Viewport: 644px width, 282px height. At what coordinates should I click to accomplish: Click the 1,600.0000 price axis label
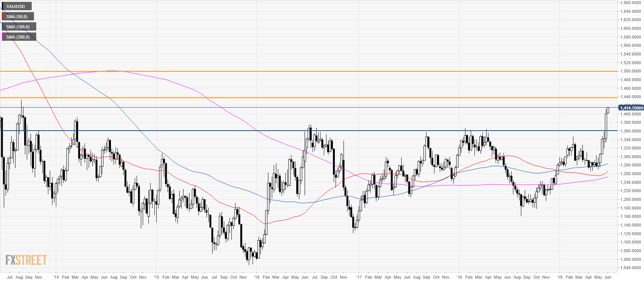click(x=630, y=28)
